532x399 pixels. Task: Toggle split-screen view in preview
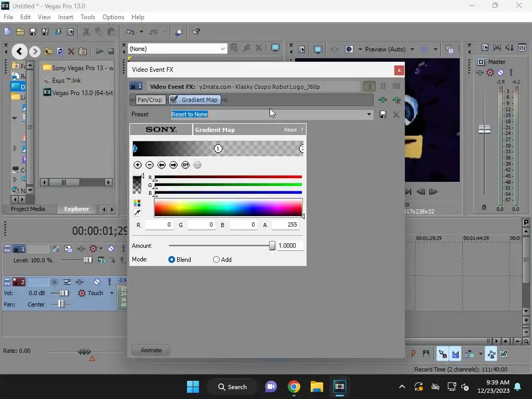[349, 49]
